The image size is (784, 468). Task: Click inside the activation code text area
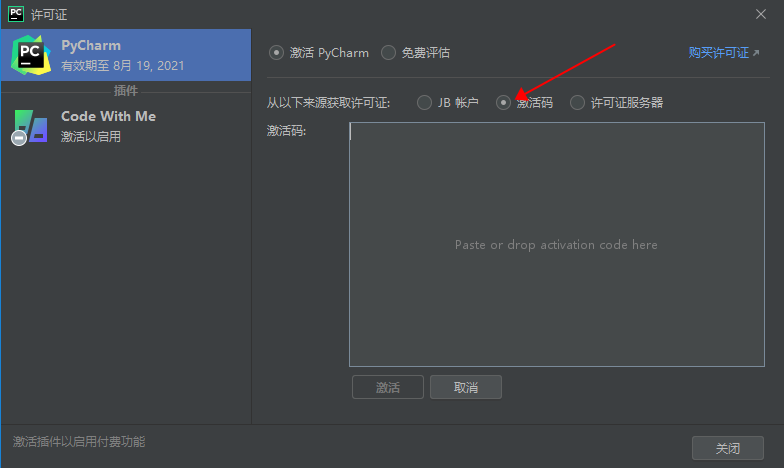[x=557, y=244]
